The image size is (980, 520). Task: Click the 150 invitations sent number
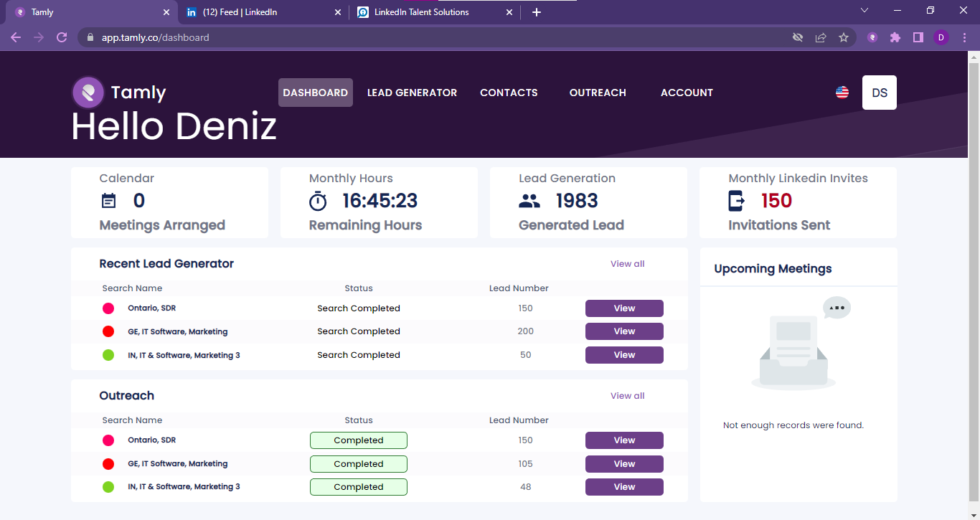[776, 201]
